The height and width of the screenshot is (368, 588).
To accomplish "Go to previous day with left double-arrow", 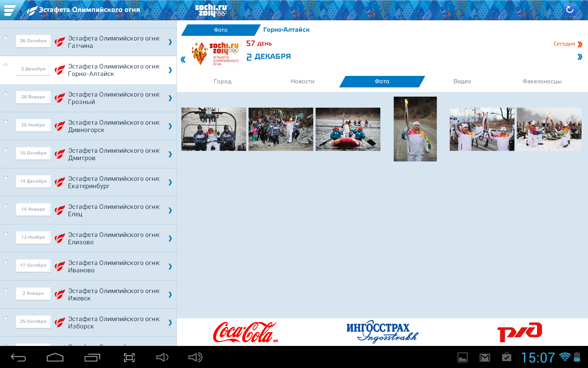I will click(x=183, y=59).
